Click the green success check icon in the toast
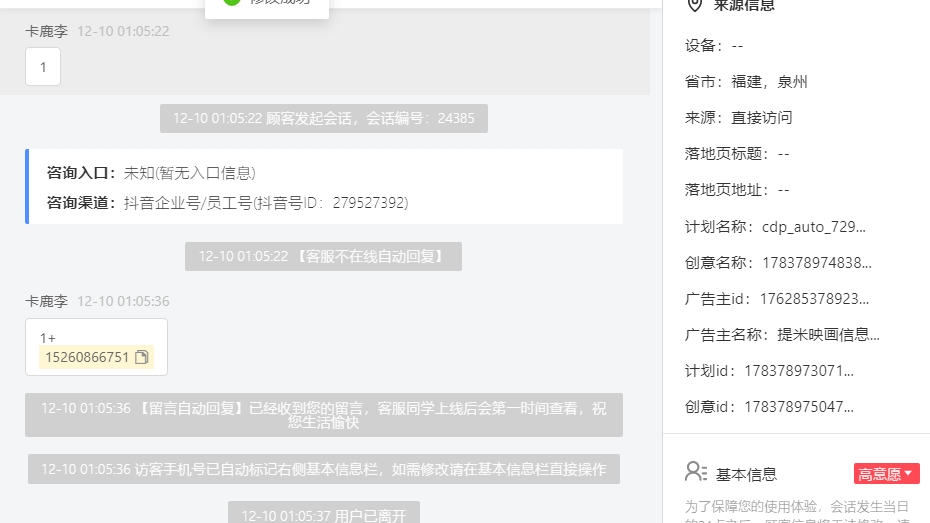The width and height of the screenshot is (930, 523). coord(232,2)
